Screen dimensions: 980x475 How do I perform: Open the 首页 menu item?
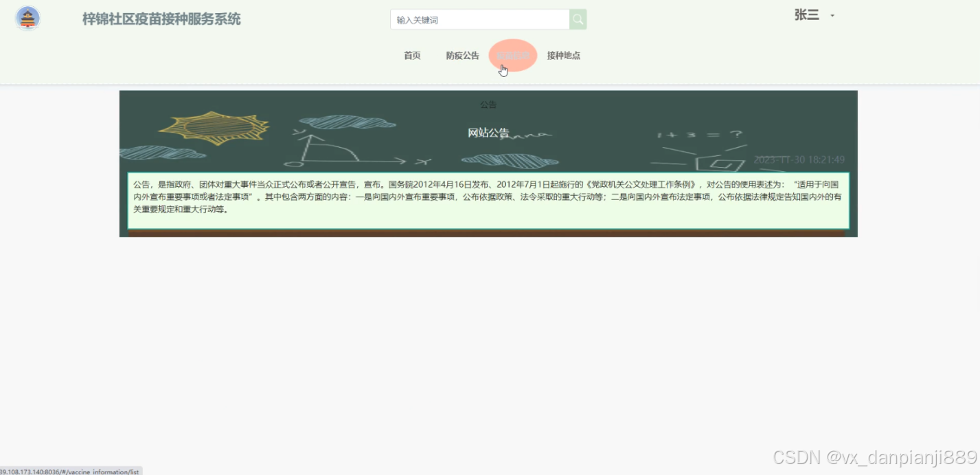(412, 56)
